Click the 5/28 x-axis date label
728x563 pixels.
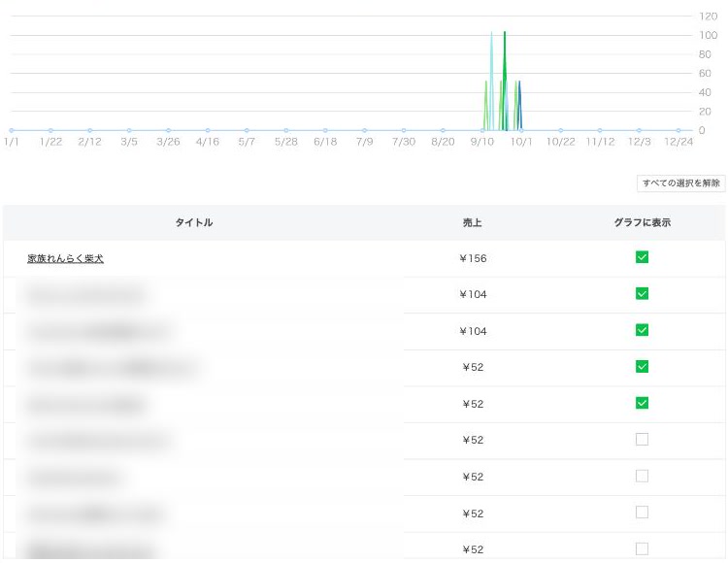(x=286, y=142)
